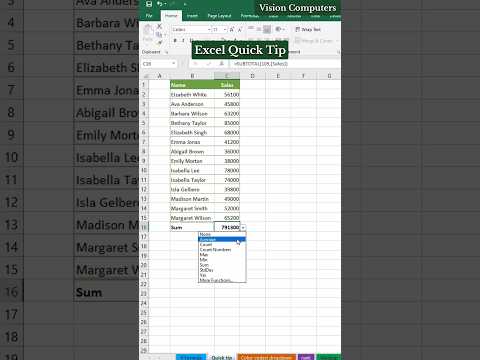Click the Paste clipboard button
The image size is (480, 360).
(147, 33)
